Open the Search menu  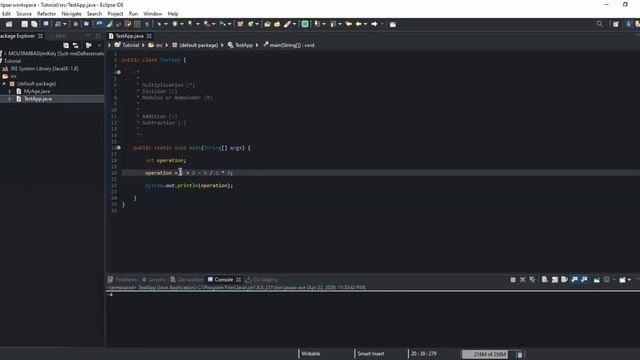click(x=94, y=14)
